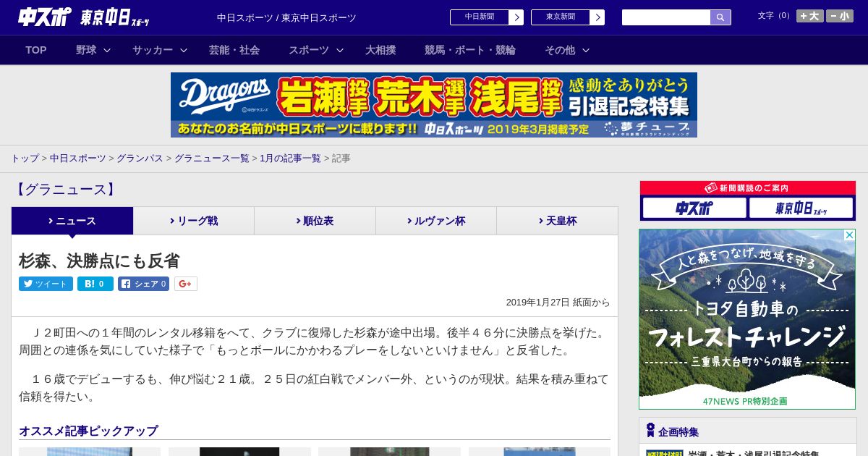Screen dimensions: 868x456
Task: Go to トップ in the breadcrumb
Action: coord(25,158)
